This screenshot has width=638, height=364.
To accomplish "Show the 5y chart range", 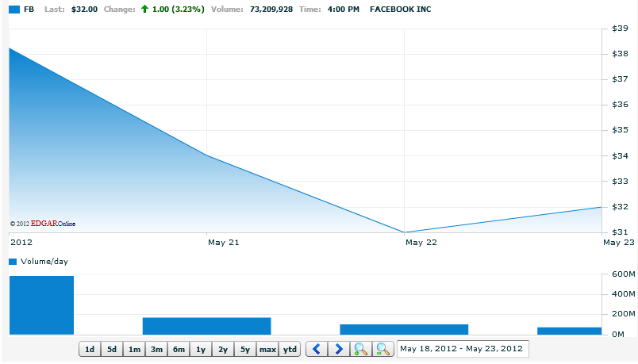I will pyautogui.click(x=245, y=350).
